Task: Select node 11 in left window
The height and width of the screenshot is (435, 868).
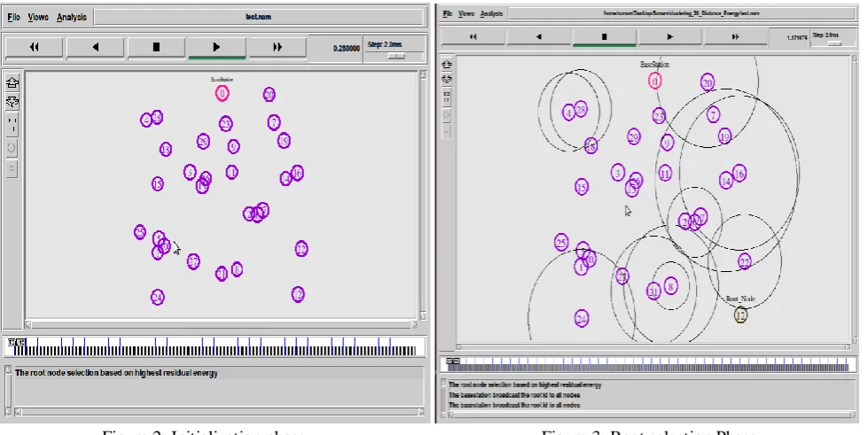Action: (232, 172)
